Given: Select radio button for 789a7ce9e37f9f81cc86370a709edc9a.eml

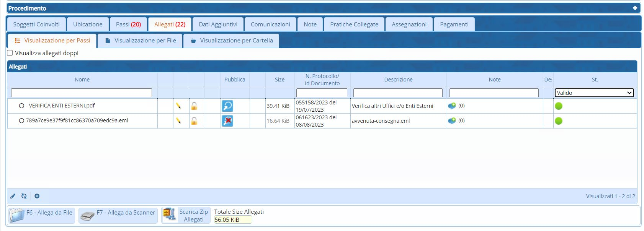Looking at the screenshot, I should pyautogui.click(x=22, y=121).
